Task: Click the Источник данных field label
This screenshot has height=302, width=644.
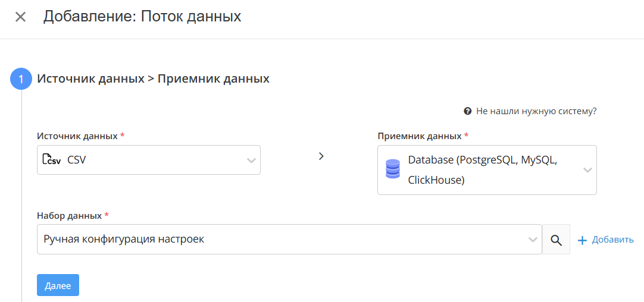Action: click(x=77, y=136)
